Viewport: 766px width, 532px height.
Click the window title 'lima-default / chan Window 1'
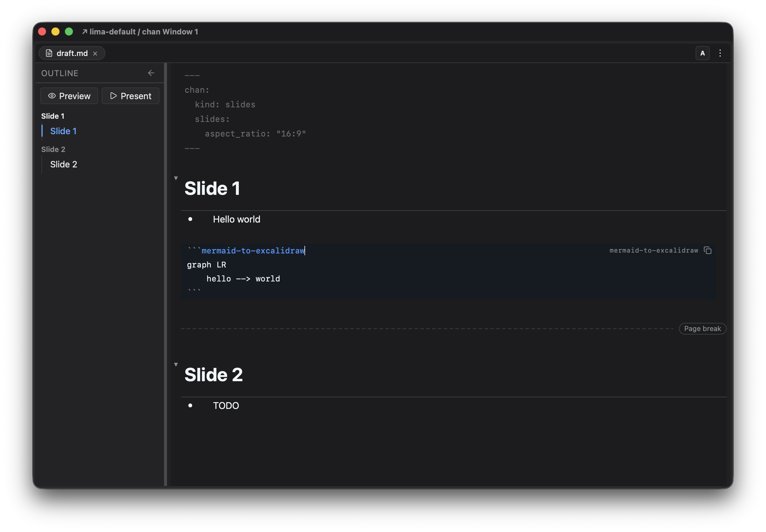point(144,32)
